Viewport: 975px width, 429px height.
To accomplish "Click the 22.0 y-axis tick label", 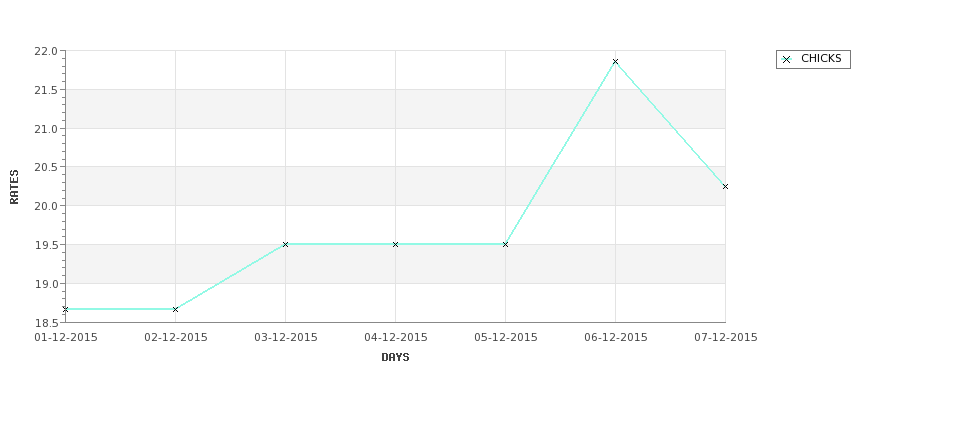I will click(46, 51).
